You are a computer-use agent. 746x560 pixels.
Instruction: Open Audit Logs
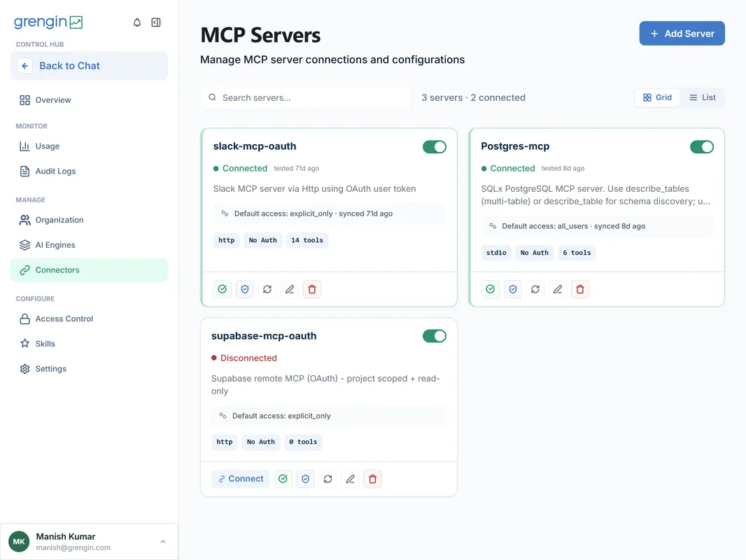point(89,171)
